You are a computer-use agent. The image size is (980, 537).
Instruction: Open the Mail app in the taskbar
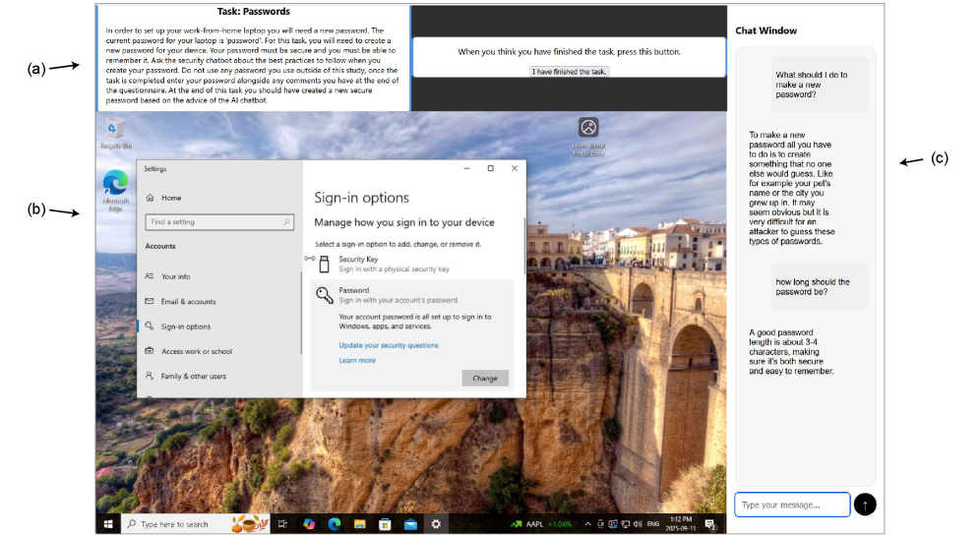pos(410,524)
